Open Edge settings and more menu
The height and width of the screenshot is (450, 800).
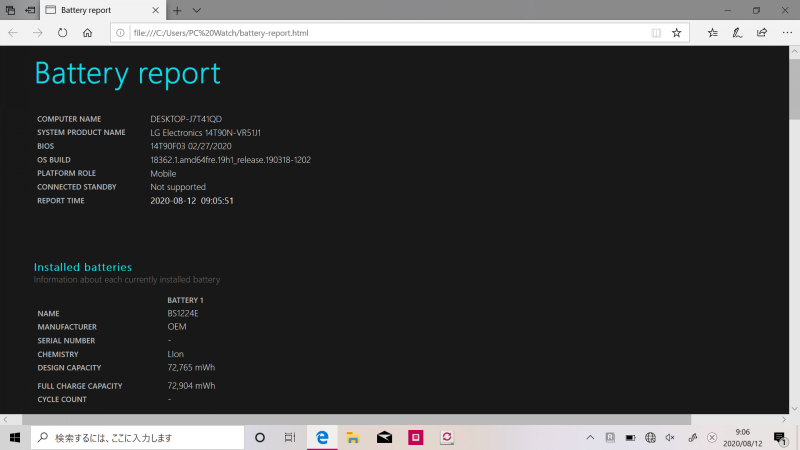tap(787, 33)
